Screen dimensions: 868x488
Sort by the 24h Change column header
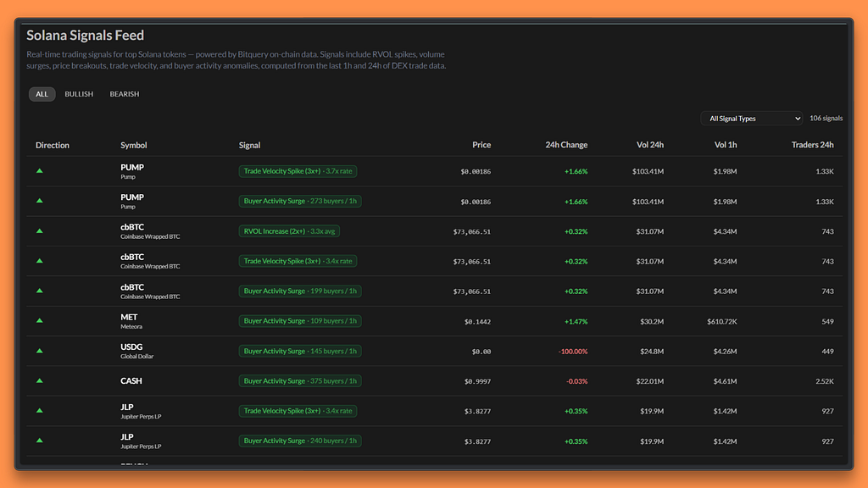pos(566,145)
